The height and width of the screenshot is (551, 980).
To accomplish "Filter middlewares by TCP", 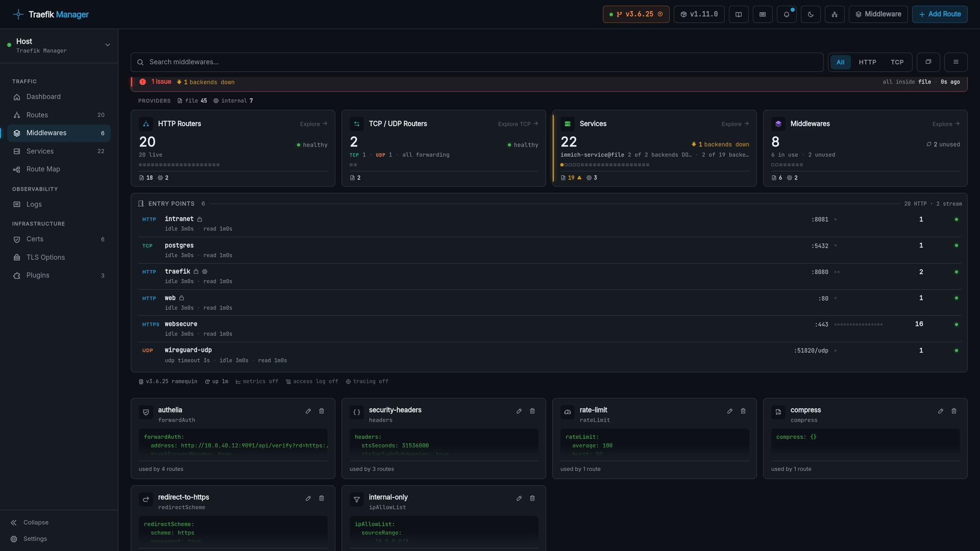I will coord(897,62).
